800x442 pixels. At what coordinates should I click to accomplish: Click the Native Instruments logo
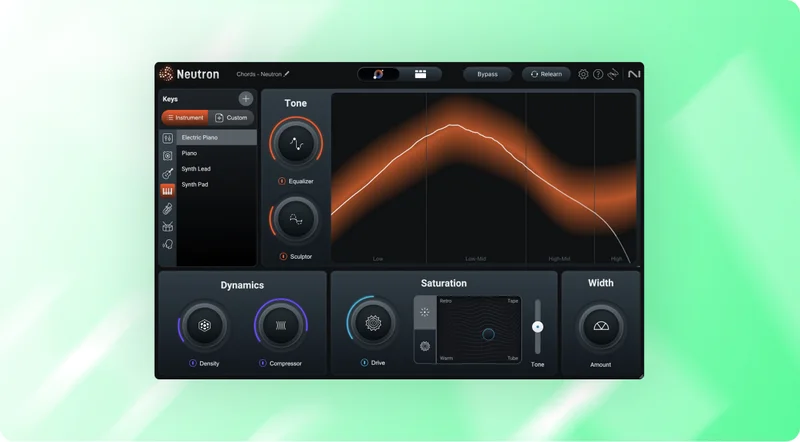point(634,74)
